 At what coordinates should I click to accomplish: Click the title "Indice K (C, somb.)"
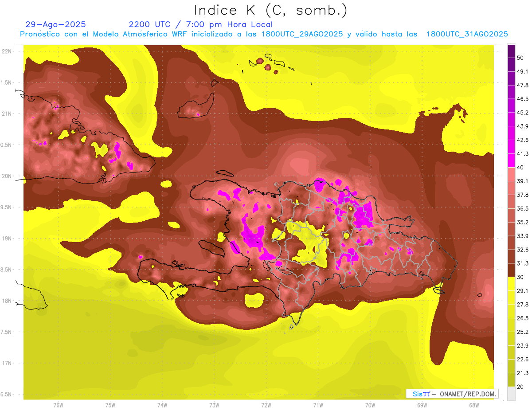click(271, 10)
